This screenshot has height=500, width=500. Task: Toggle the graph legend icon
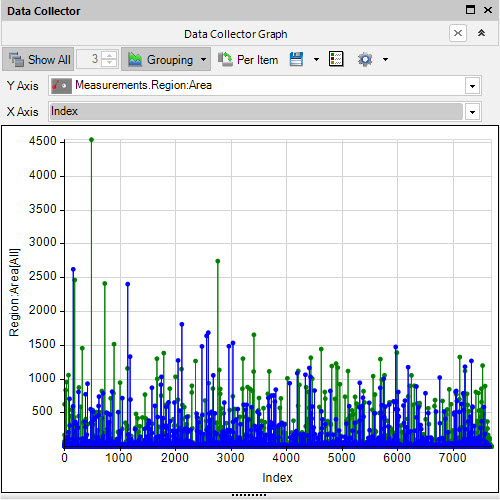[336, 59]
